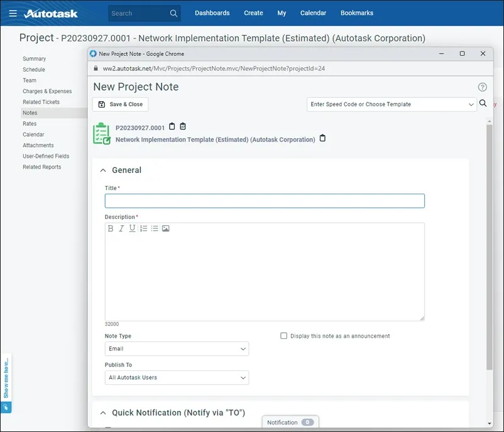The height and width of the screenshot is (432, 504).
Task: Open the Autotask hamburger menu
Action: coord(13,13)
